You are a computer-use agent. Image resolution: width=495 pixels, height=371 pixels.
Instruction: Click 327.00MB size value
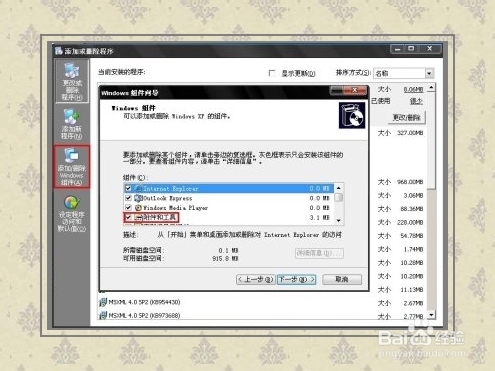(410, 133)
